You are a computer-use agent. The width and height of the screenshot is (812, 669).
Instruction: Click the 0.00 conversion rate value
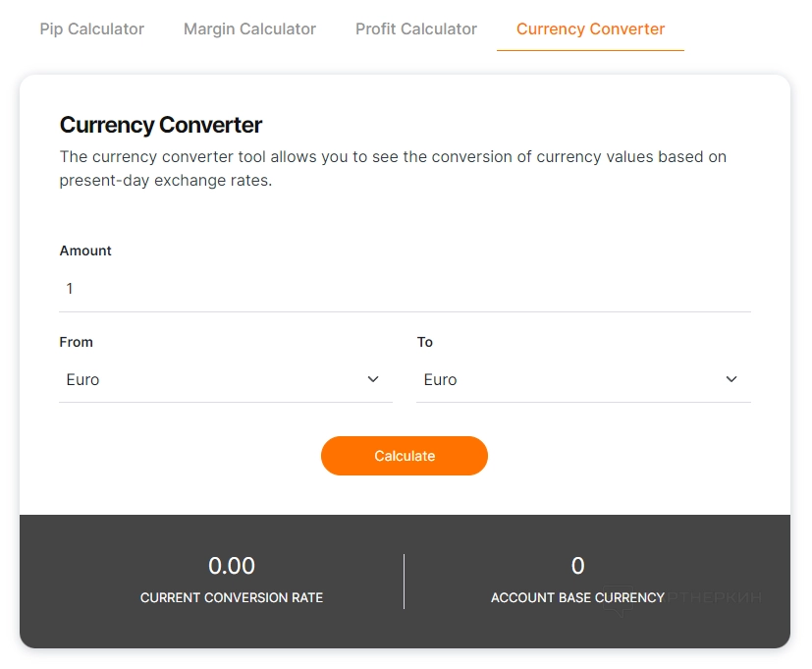[232, 566]
